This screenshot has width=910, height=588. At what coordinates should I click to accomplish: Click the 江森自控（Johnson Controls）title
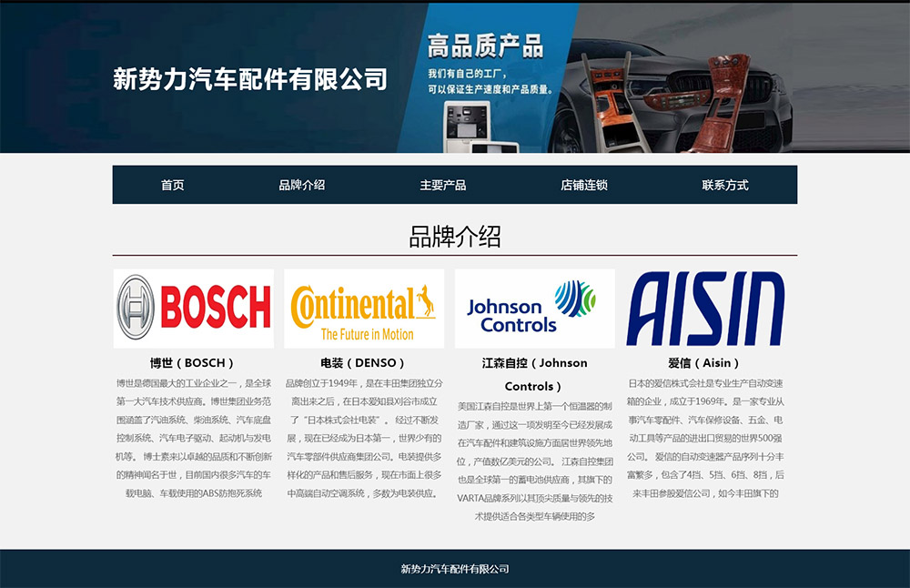click(x=534, y=374)
